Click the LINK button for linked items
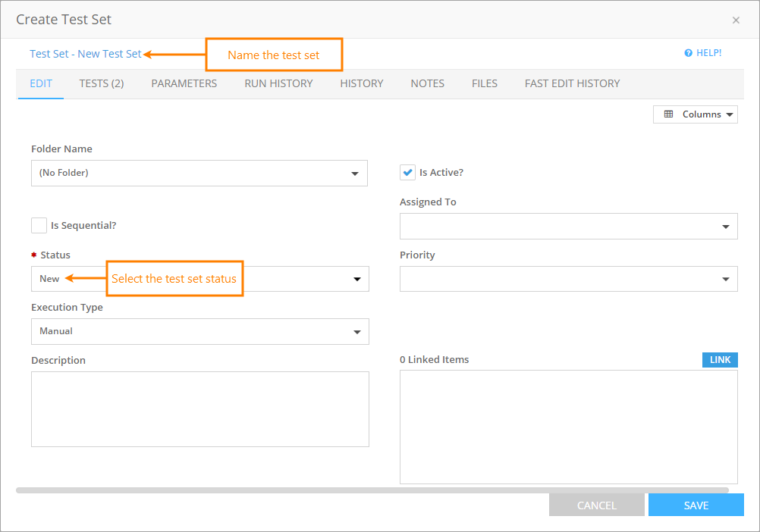760x532 pixels. point(719,359)
